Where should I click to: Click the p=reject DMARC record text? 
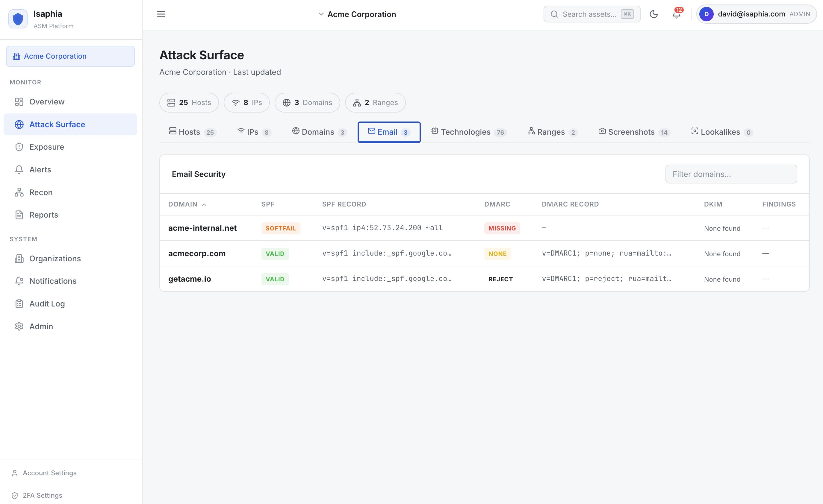606,278
